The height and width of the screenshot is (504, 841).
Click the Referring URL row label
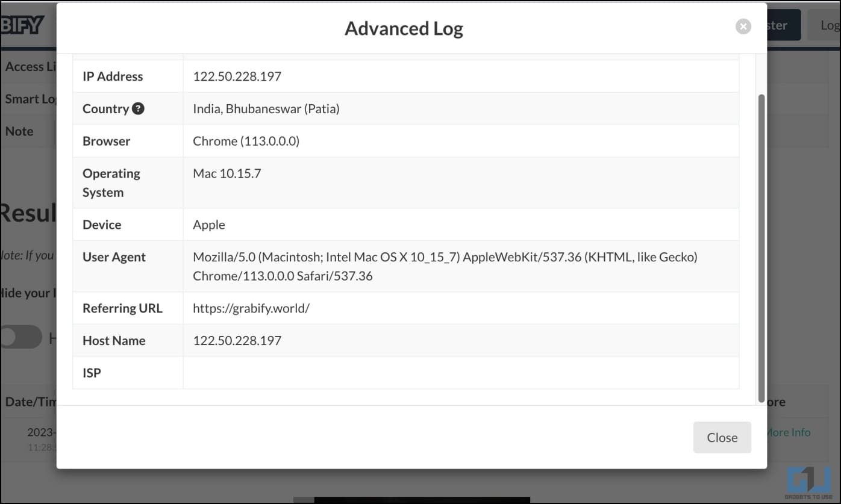click(122, 308)
